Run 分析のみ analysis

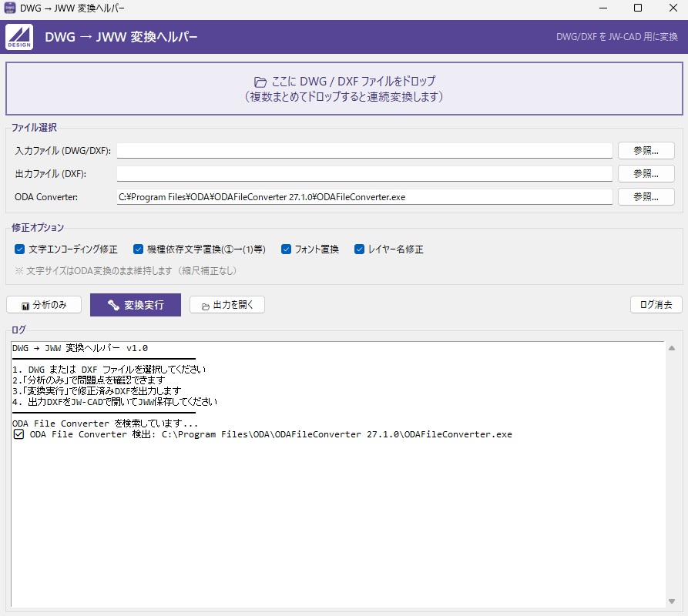pos(44,305)
